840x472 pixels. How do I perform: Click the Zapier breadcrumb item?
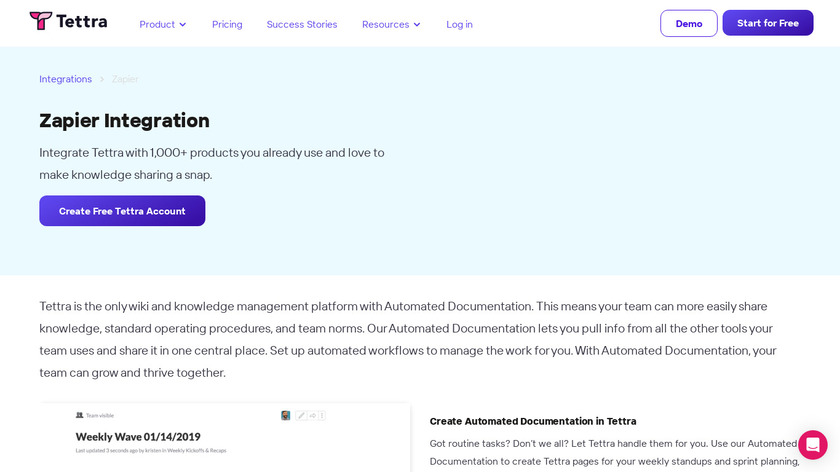(x=125, y=79)
